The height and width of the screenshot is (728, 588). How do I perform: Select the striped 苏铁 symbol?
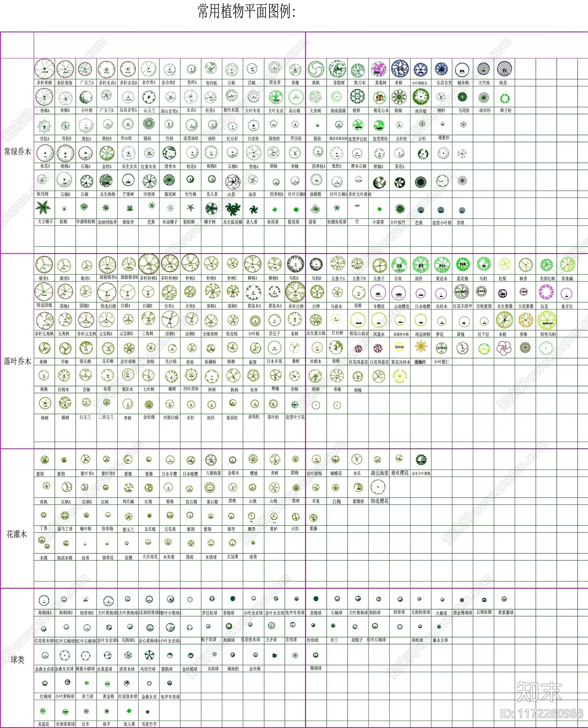point(462,210)
